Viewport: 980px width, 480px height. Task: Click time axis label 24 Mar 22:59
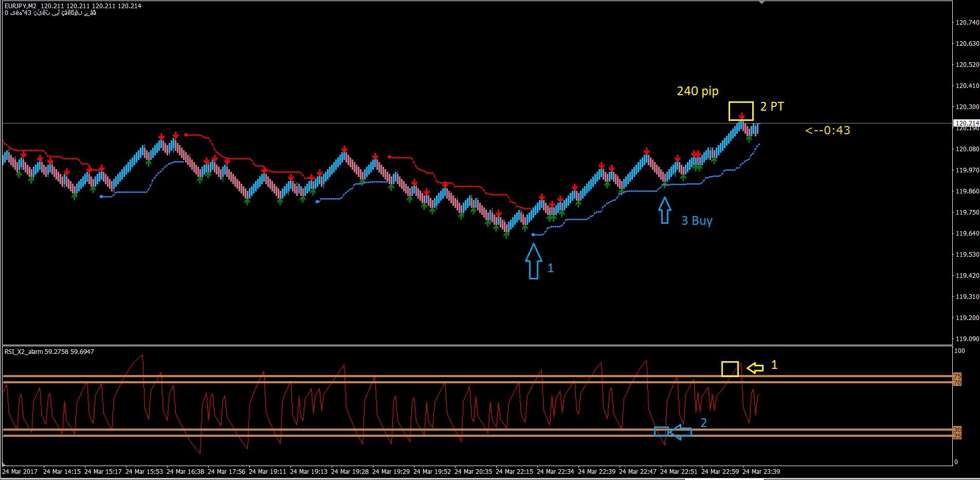720,472
